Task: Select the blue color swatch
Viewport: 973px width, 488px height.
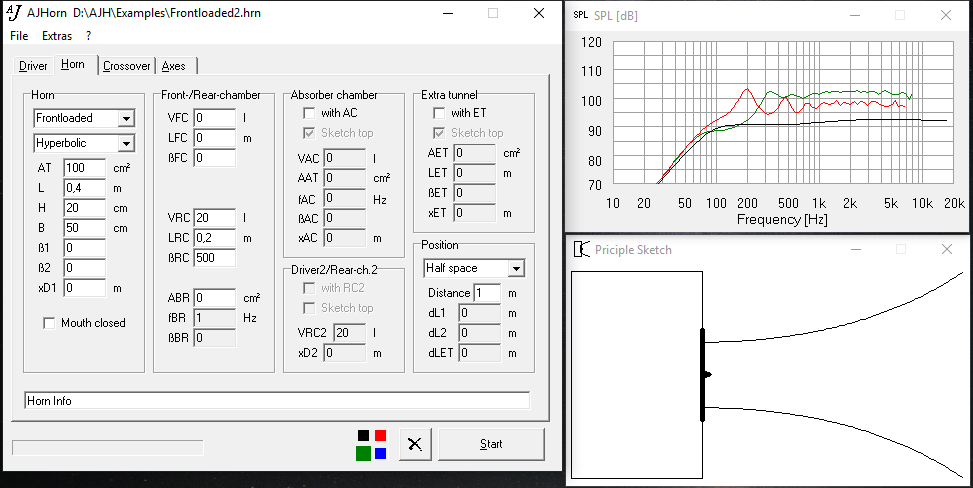Action: pyautogui.click(x=380, y=453)
